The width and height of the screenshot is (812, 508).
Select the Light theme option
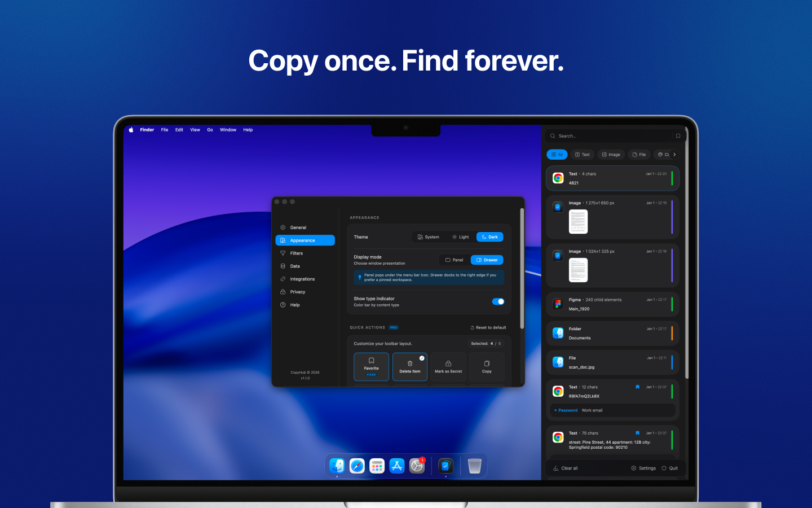point(460,237)
